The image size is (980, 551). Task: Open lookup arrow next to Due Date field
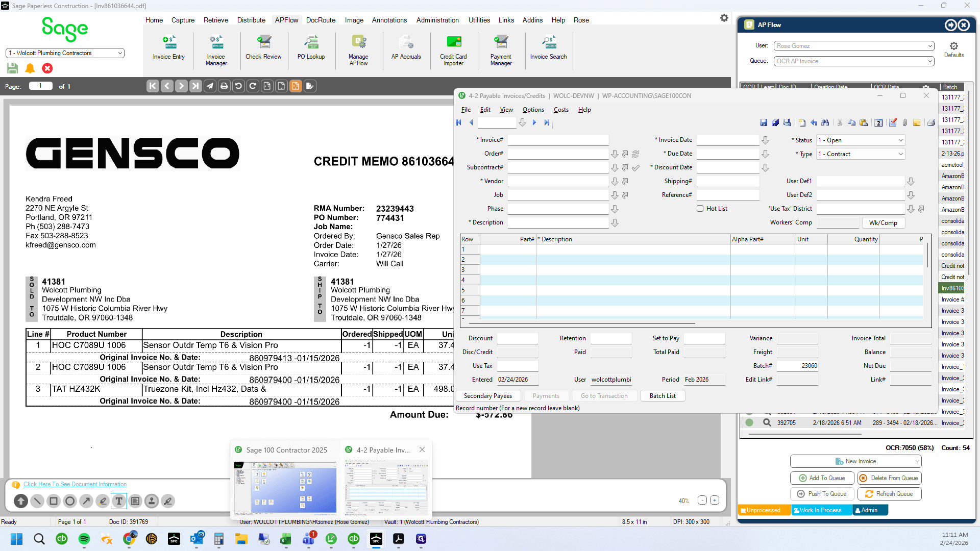tap(765, 154)
